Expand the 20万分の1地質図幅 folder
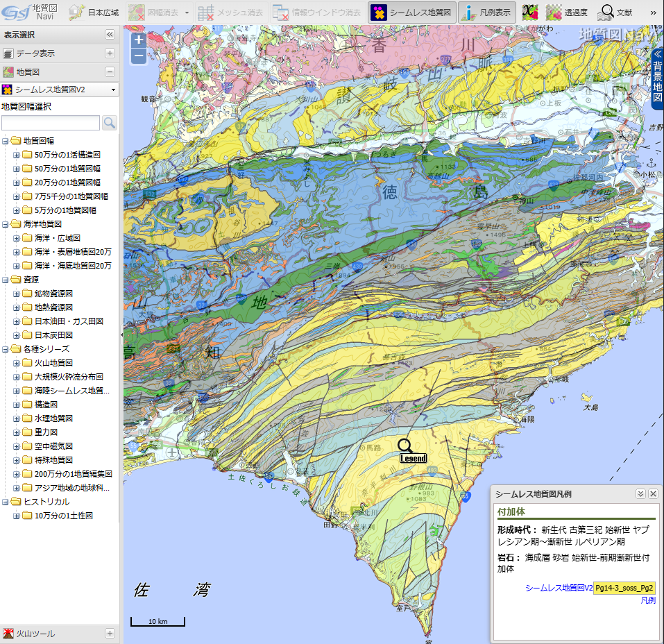The width and height of the screenshot is (664, 644). coord(16,183)
